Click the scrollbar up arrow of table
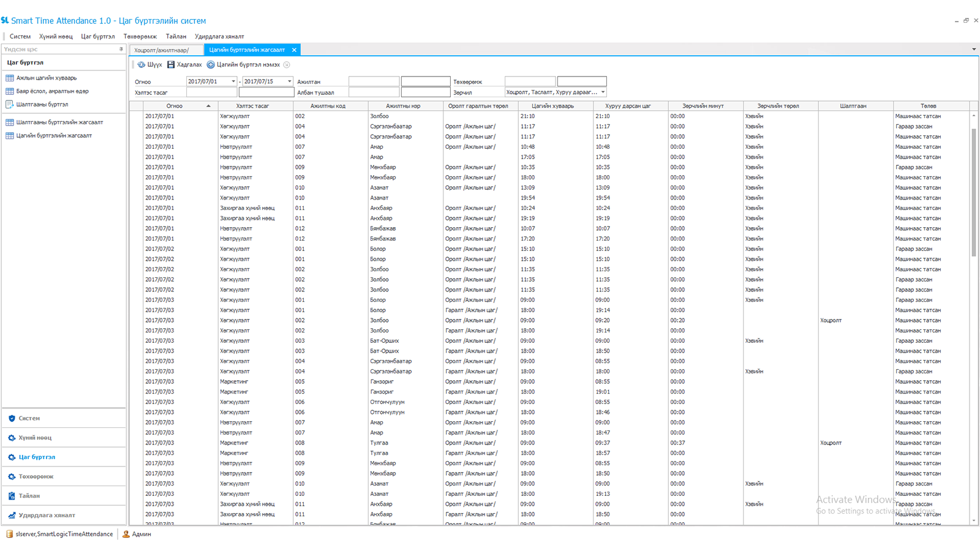Viewport: 980px width, 551px height. click(974, 115)
